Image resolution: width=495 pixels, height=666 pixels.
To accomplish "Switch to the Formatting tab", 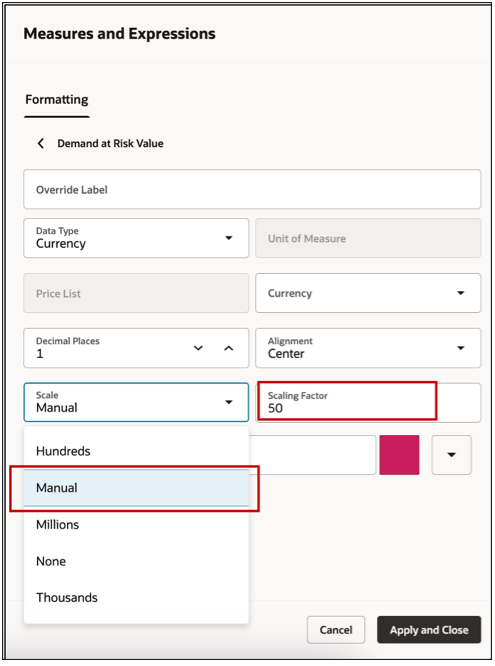I will click(x=57, y=100).
